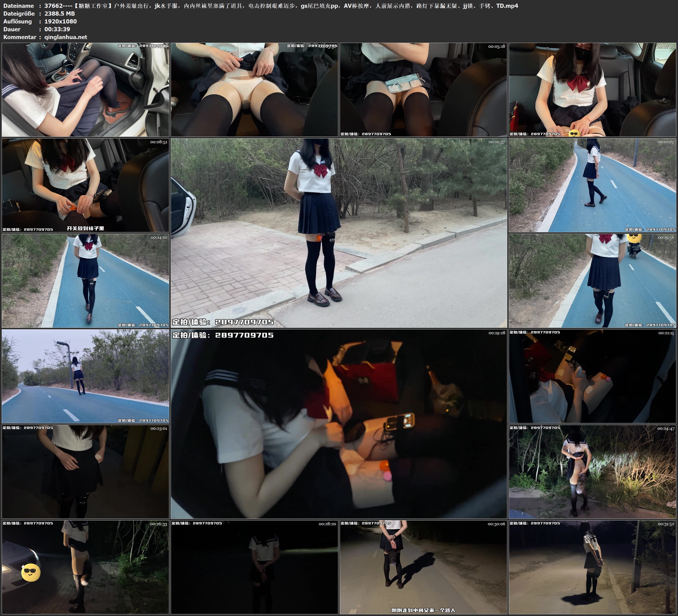Image resolution: width=678 pixels, height=616 pixels.
Task: Select the large thumbnail at 00:19:28
Action: [x=339, y=424]
